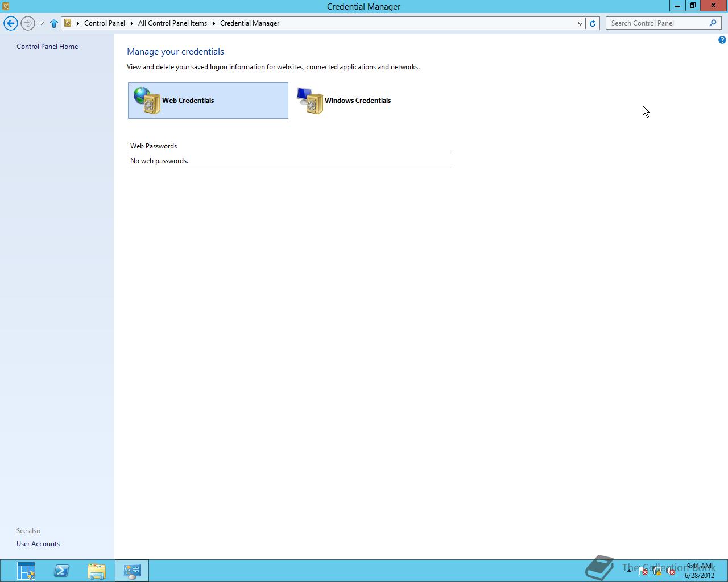Image resolution: width=728 pixels, height=582 pixels.
Task: Expand the root breadcrumb chevron
Action: pyautogui.click(x=78, y=23)
